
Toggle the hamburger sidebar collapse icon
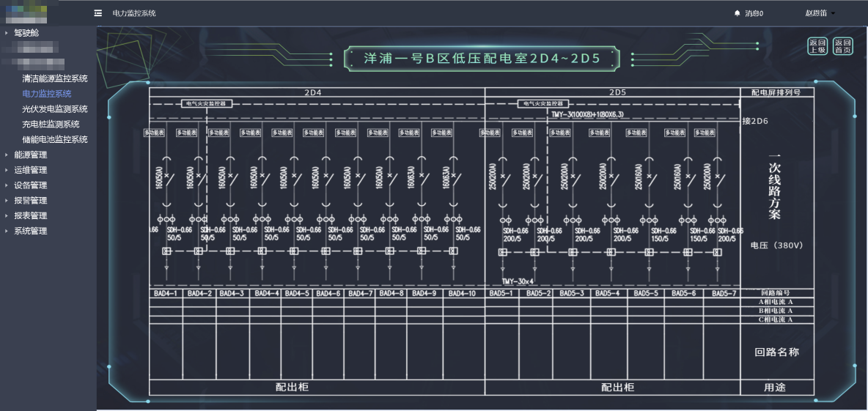click(98, 13)
